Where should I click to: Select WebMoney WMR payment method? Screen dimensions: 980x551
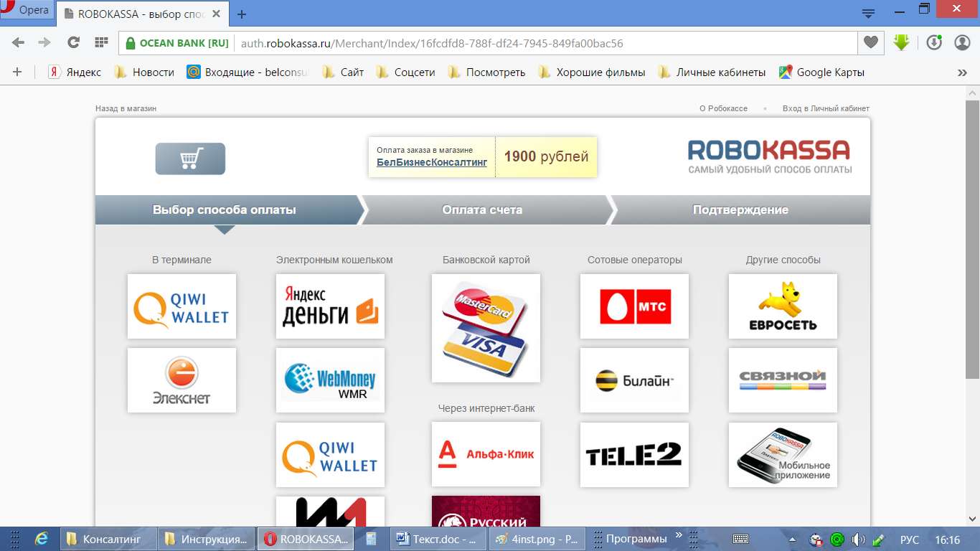click(x=330, y=380)
